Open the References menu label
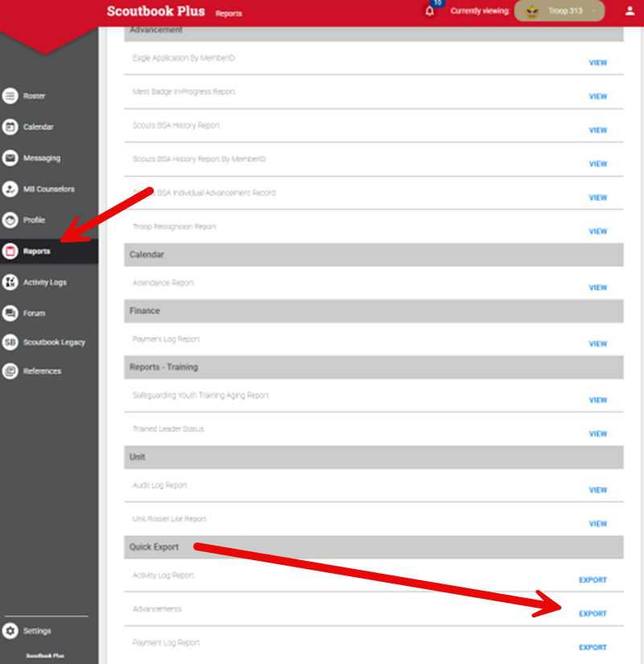Screen dimensions: 644x664 (43, 371)
